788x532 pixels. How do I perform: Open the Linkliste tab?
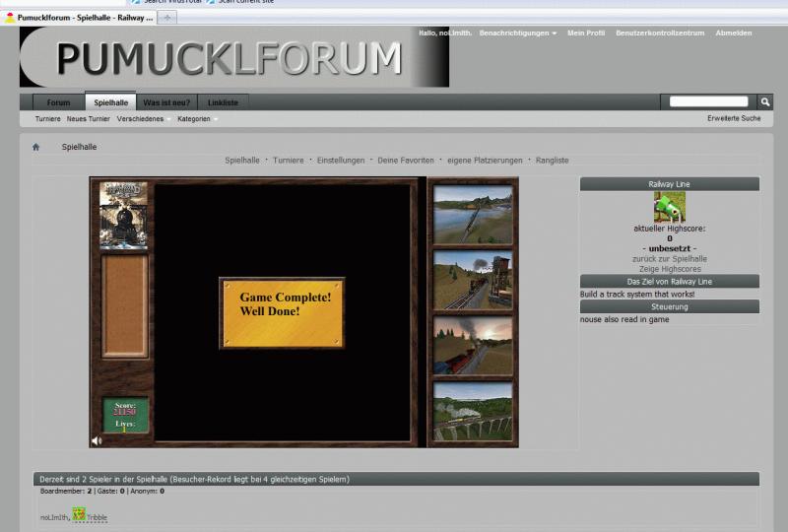(223, 102)
